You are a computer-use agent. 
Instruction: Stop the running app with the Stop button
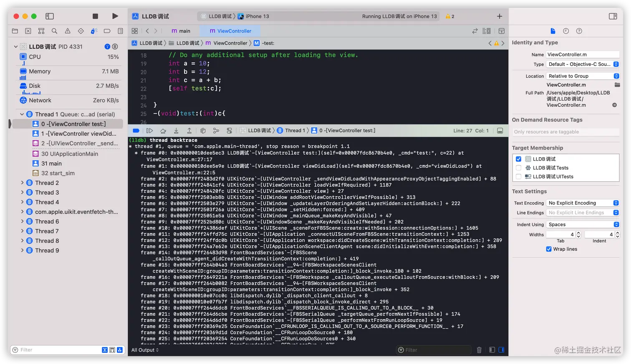pyautogui.click(x=95, y=16)
